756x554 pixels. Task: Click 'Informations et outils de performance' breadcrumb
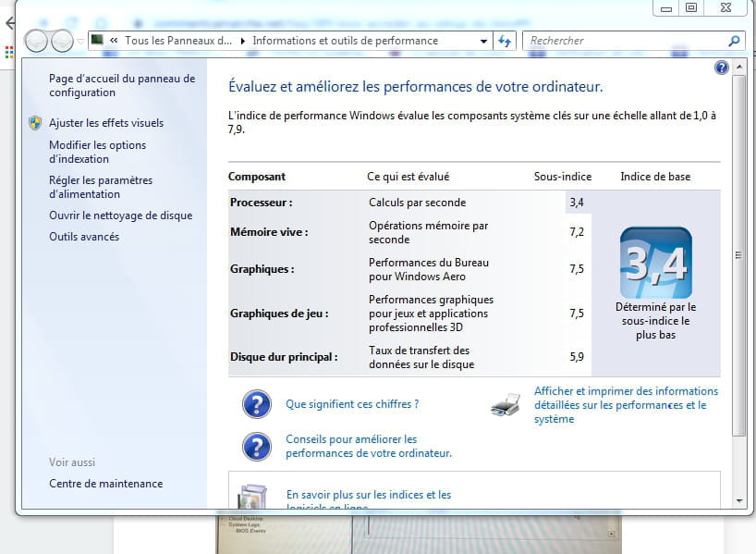coord(346,41)
